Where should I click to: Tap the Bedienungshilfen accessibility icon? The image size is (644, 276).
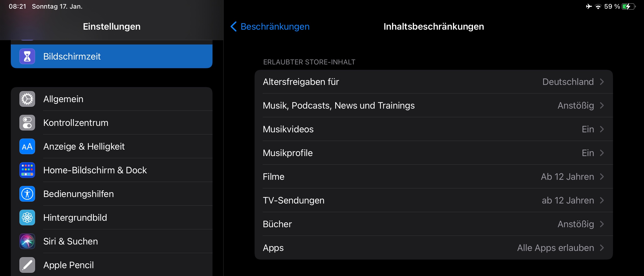pyautogui.click(x=27, y=194)
